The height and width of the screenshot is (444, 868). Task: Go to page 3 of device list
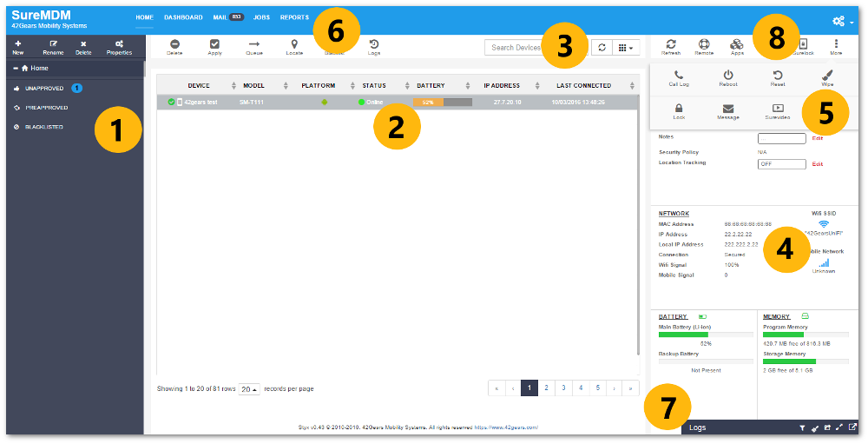click(563, 388)
